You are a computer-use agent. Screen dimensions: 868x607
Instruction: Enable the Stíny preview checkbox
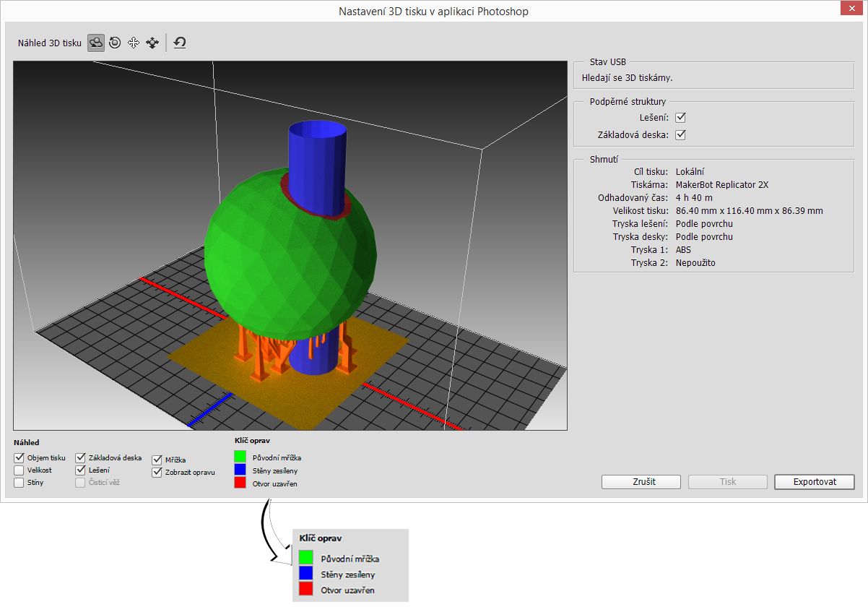(x=19, y=483)
